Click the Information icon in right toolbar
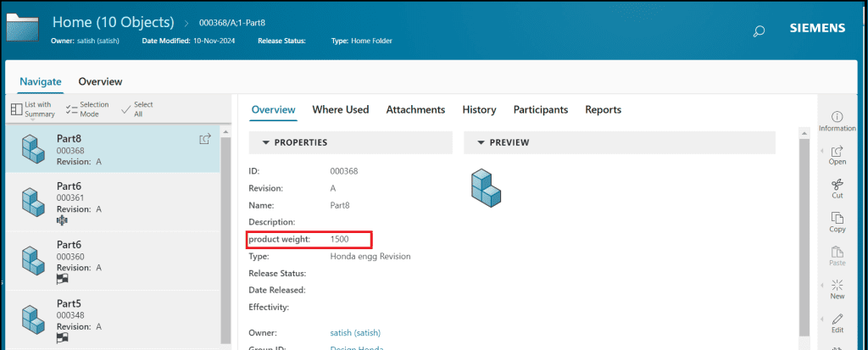 coord(837,117)
